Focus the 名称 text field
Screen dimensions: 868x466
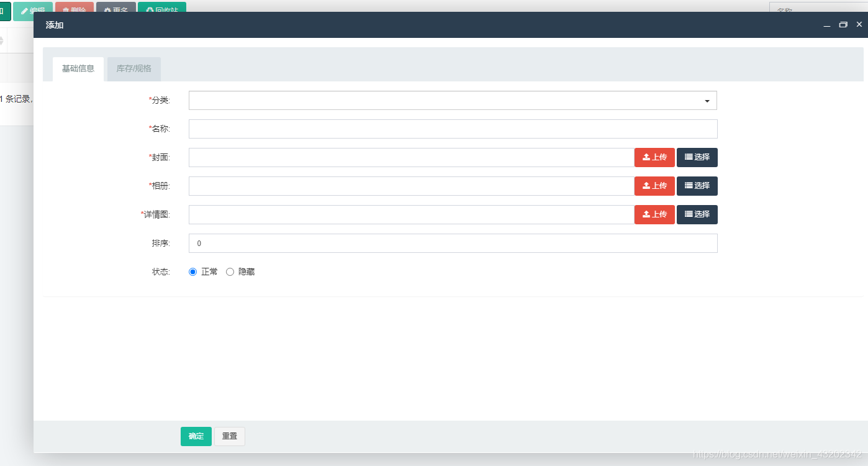(453, 129)
